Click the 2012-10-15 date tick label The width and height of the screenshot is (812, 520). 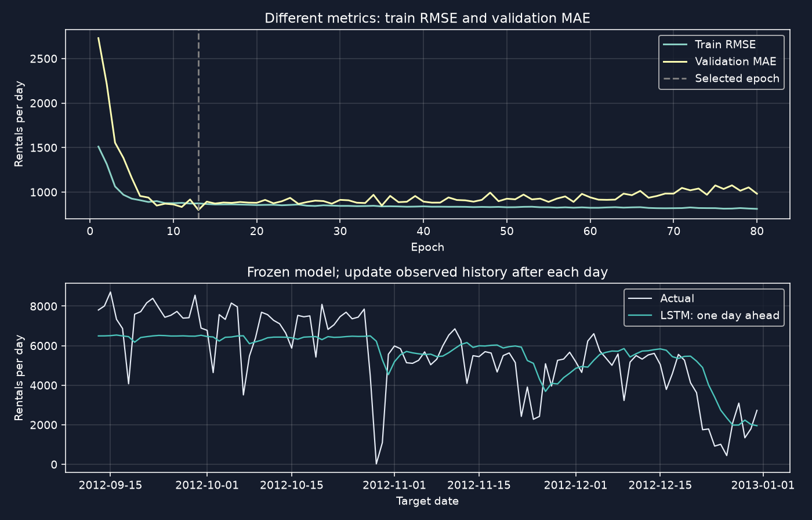(291, 485)
